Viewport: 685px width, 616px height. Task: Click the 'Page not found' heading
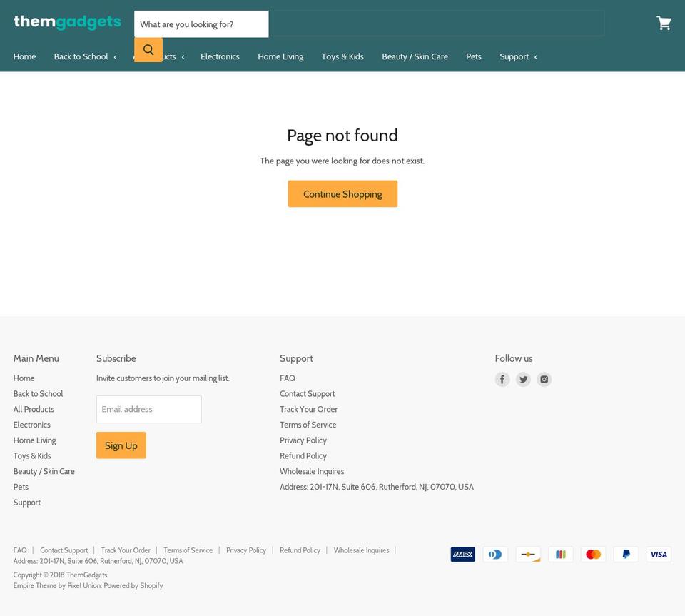342,136
